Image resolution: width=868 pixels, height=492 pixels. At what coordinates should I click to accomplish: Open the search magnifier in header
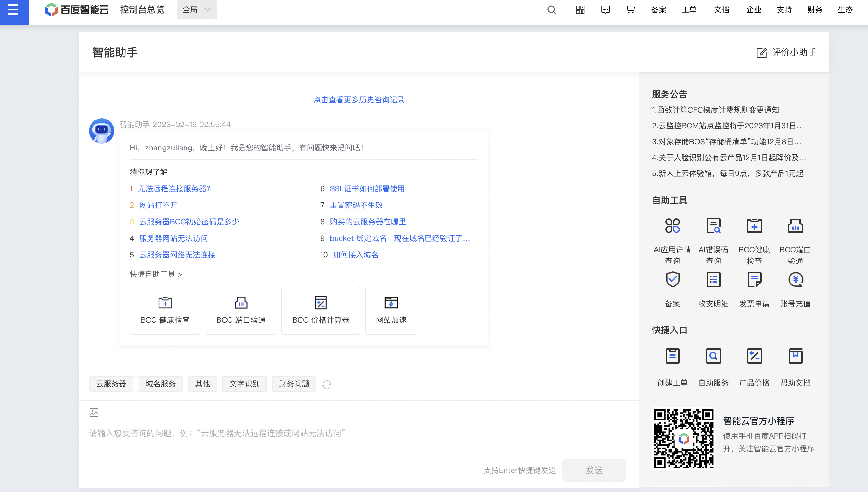tap(552, 10)
